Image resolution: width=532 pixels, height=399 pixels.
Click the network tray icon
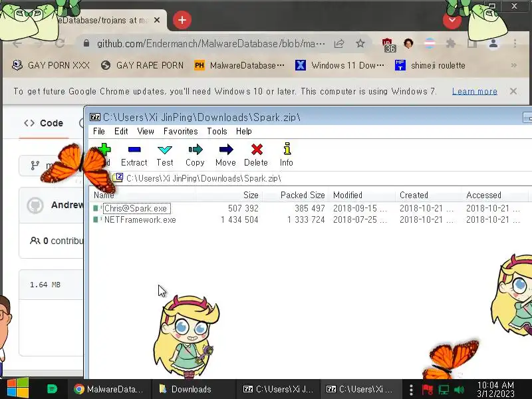[444, 390]
